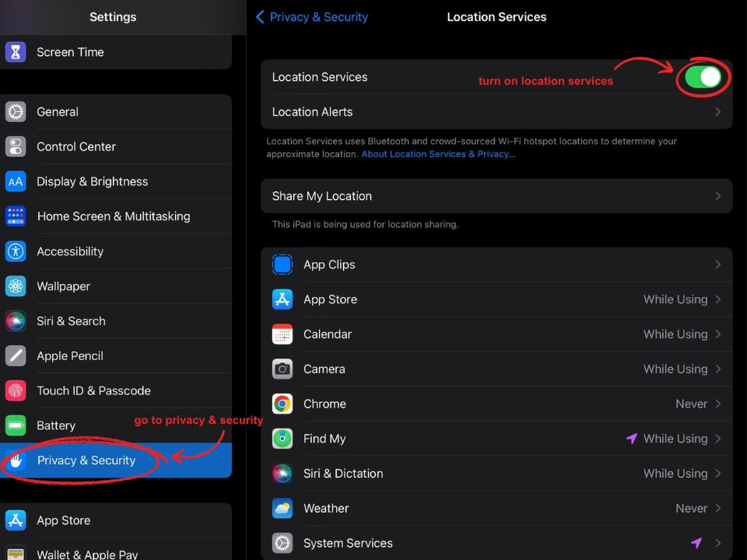
Task: Expand Calendar location setting chevron
Action: click(x=718, y=334)
